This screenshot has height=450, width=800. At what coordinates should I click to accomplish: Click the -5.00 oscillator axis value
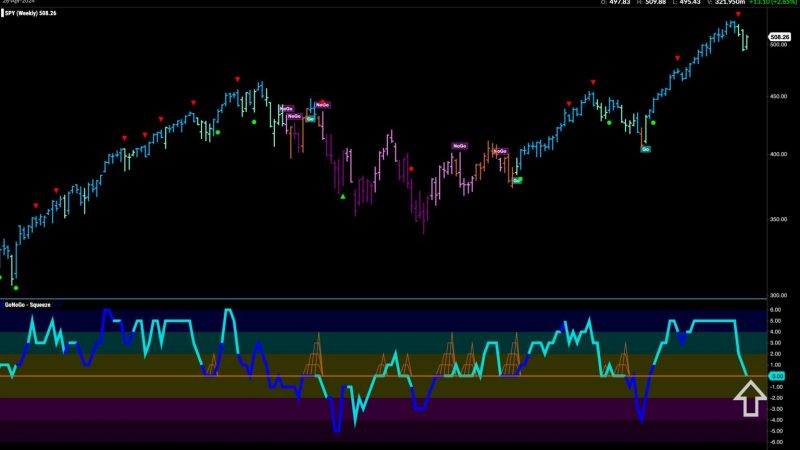click(776, 431)
